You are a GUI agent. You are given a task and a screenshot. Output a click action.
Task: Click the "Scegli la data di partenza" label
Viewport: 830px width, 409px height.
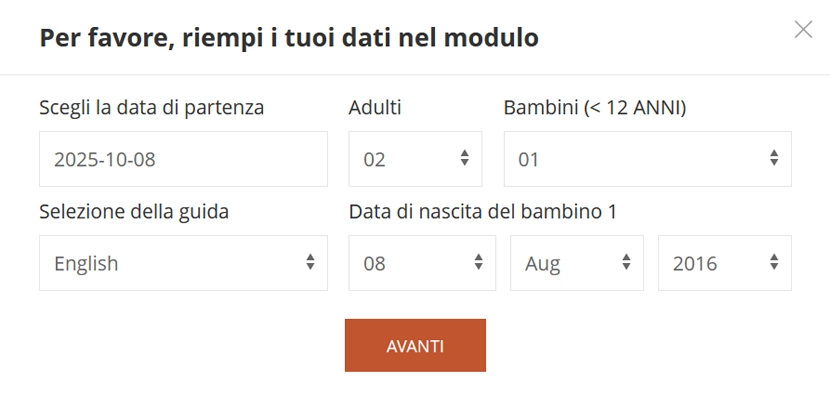pos(152,107)
